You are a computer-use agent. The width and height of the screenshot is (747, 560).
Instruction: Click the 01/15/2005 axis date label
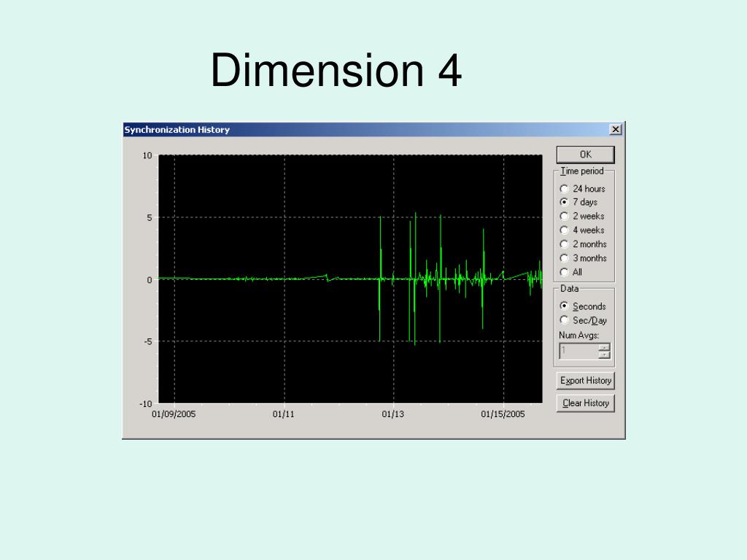[x=503, y=414]
